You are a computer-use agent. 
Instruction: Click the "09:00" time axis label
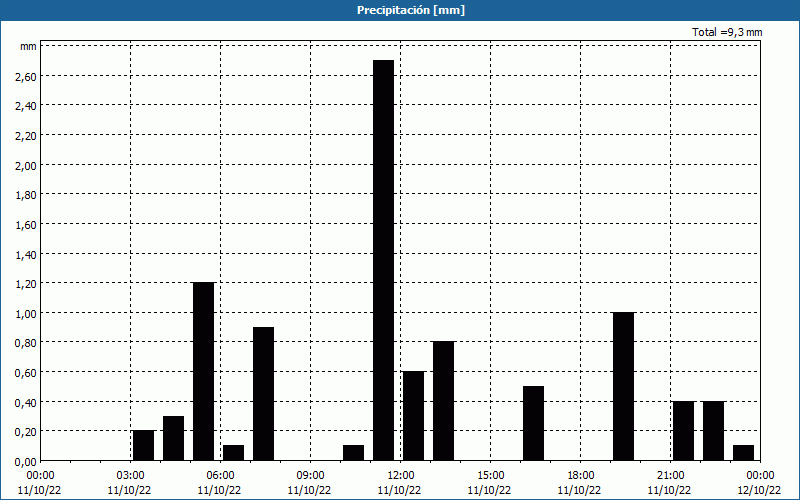coord(310,476)
